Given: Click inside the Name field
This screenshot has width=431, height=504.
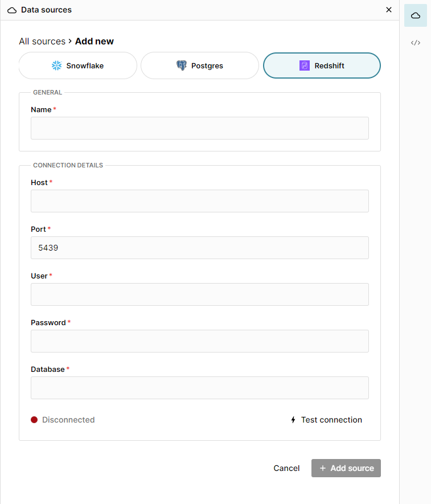Looking at the screenshot, I should (199, 128).
